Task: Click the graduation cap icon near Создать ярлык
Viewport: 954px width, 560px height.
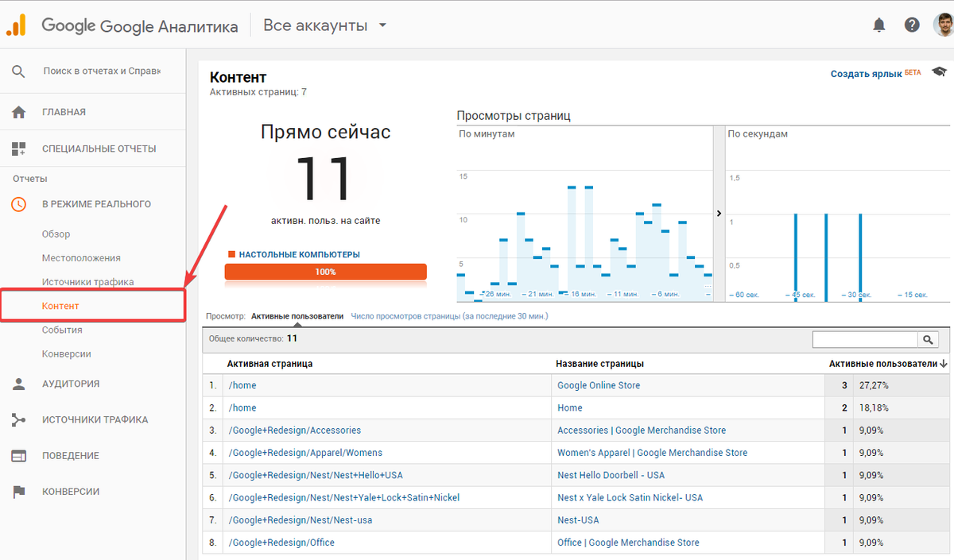Action: [x=938, y=71]
